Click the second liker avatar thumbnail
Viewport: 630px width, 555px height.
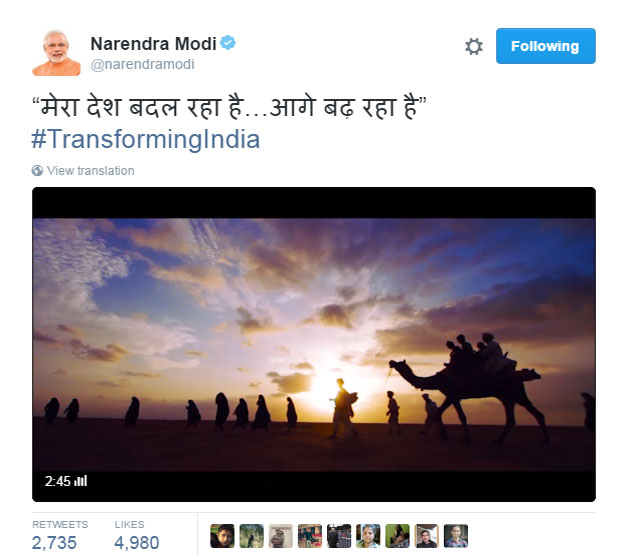click(x=252, y=536)
